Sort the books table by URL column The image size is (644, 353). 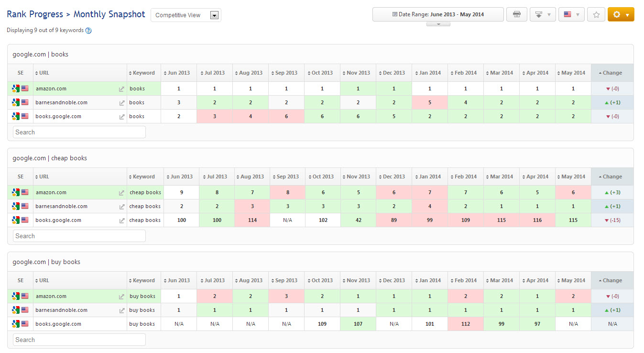tap(44, 73)
